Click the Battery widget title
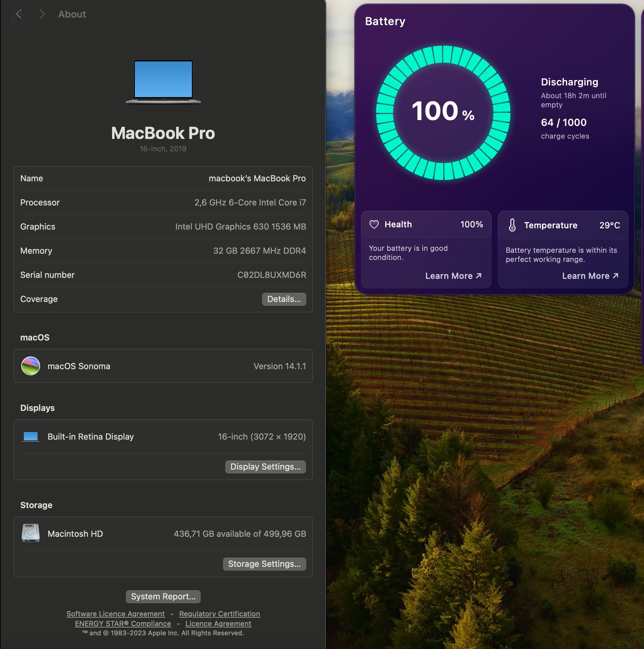The width and height of the screenshot is (644, 649). coord(385,21)
